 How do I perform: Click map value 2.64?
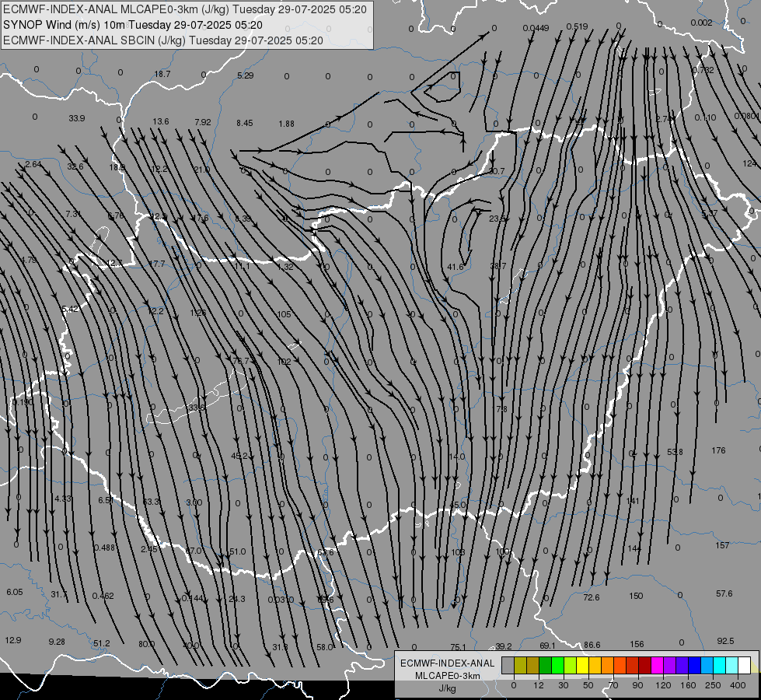pos(33,164)
